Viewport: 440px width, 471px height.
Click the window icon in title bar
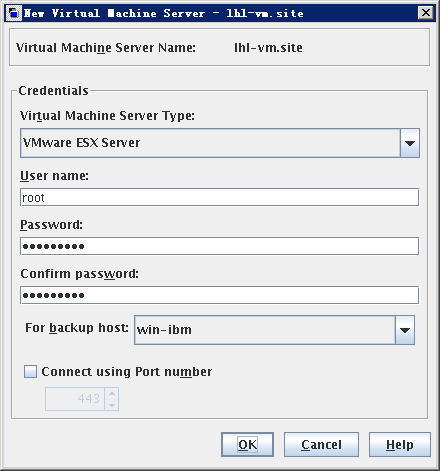point(14,13)
